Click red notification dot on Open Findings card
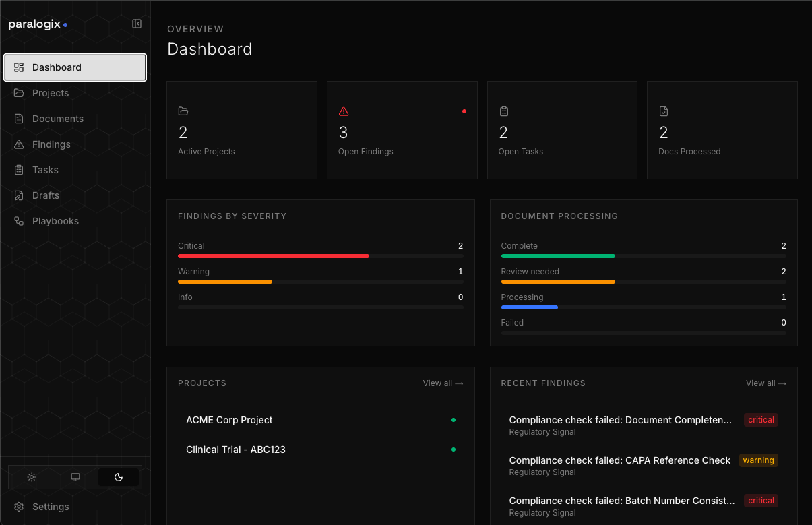 (464, 111)
